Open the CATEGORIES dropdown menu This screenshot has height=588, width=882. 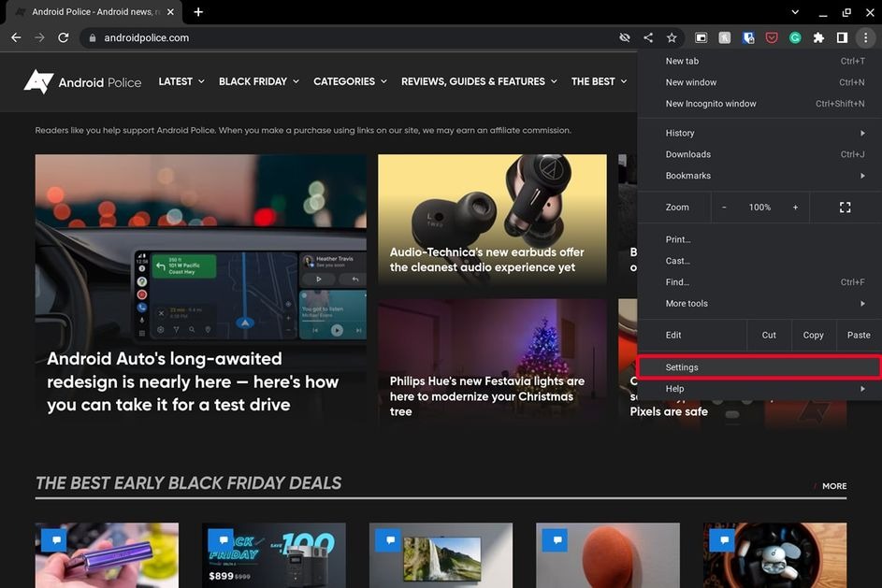pos(350,81)
